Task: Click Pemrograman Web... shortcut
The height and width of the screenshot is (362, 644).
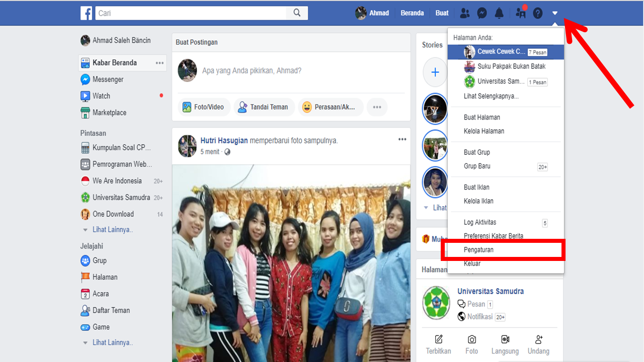Action: (x=122, y=164)
